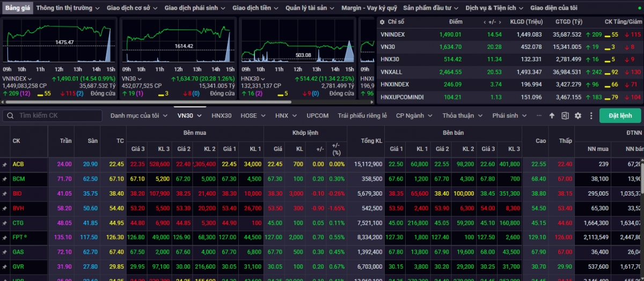Pin the BCM stock row
This screenshot has width=644, height=281.
5,179
